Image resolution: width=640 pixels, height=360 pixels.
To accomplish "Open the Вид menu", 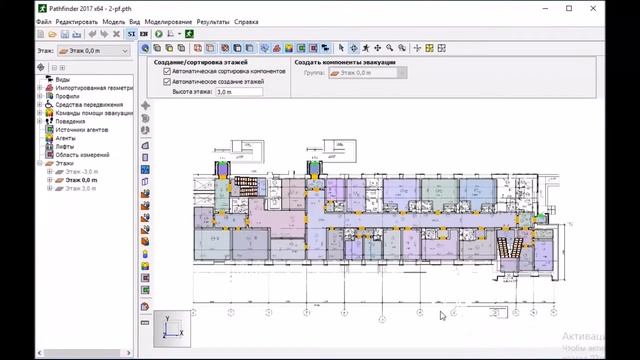I will tap(134, 22).
